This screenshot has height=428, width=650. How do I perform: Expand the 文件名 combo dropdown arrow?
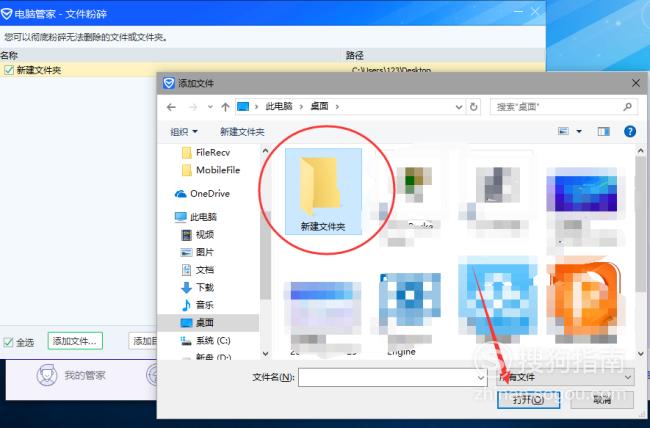(x=480, y=377)
